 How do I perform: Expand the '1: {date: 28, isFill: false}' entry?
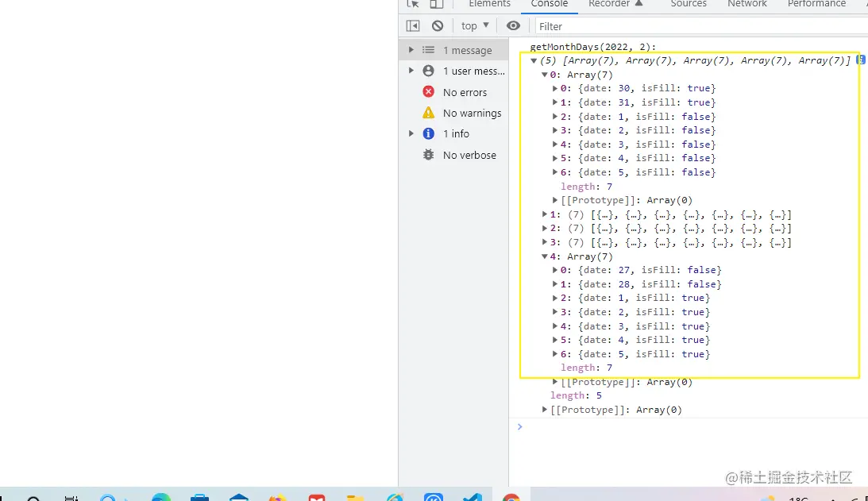[x=554, y=284]
